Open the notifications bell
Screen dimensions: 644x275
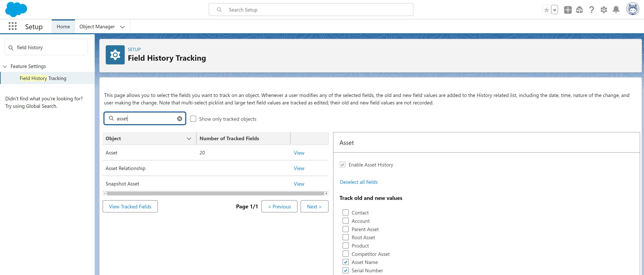pyautogui.click(x=616, y=10)
